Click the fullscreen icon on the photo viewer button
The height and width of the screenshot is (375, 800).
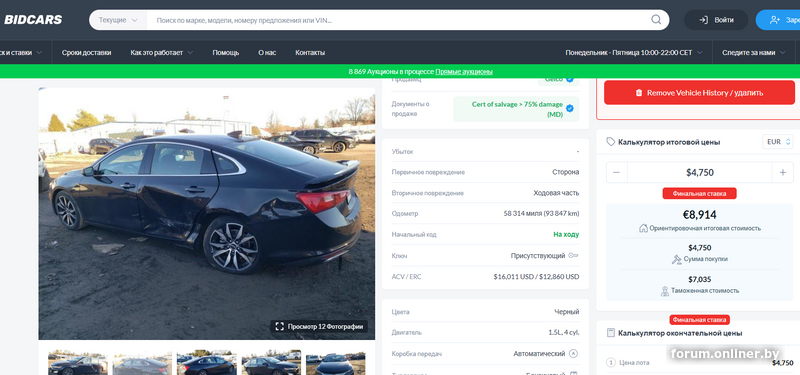[279, 327]
